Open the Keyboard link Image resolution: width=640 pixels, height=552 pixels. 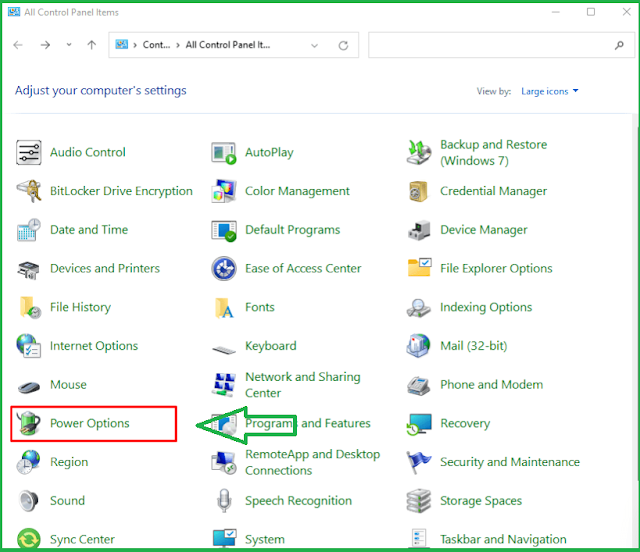(271, 346)
